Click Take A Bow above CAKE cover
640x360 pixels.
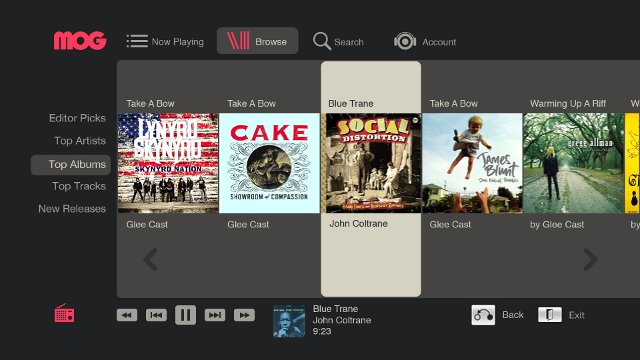click(x=252, y=104)
